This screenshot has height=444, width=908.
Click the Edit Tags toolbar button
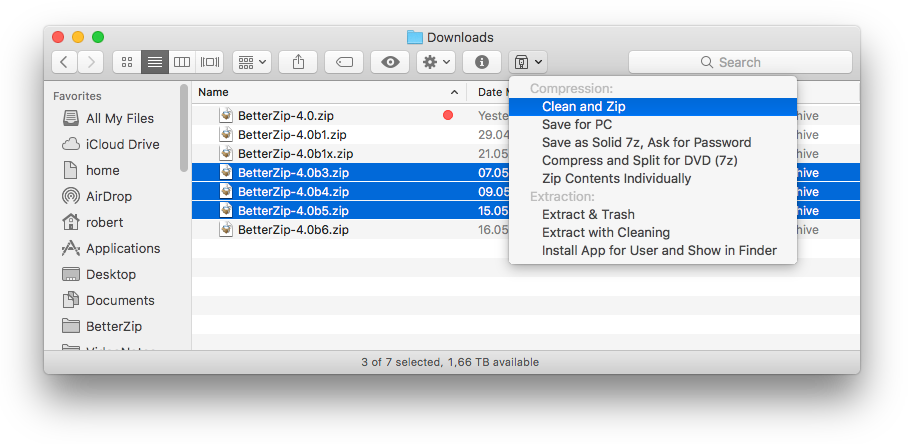(x=344, y=62)
